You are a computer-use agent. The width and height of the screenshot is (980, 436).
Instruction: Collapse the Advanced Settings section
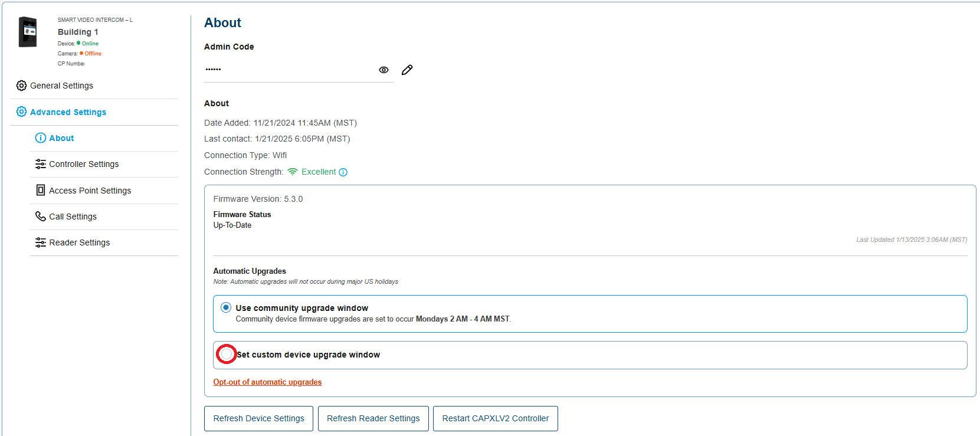pyautogui.click(x=68, y=112)
